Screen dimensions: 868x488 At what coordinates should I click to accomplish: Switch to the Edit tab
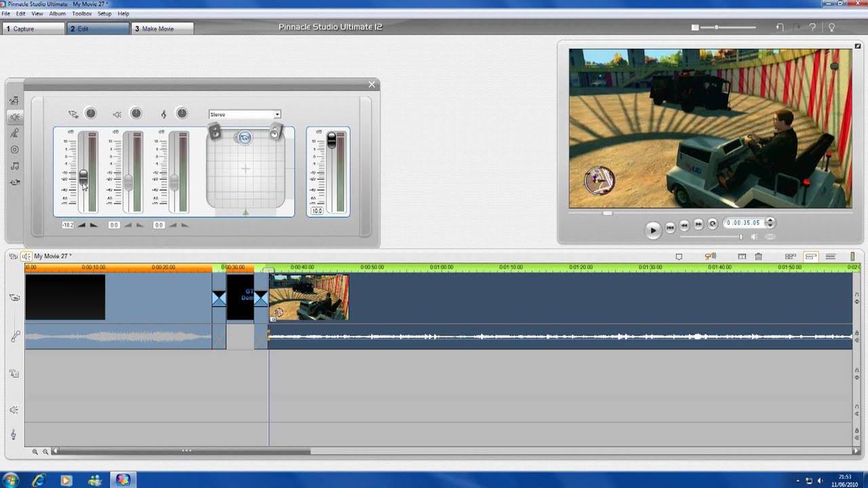(98, 28)
